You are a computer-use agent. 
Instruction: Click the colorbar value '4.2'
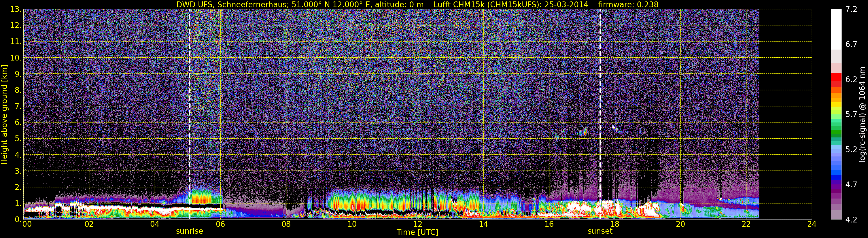pyautogui.click(x=851, y=220)
